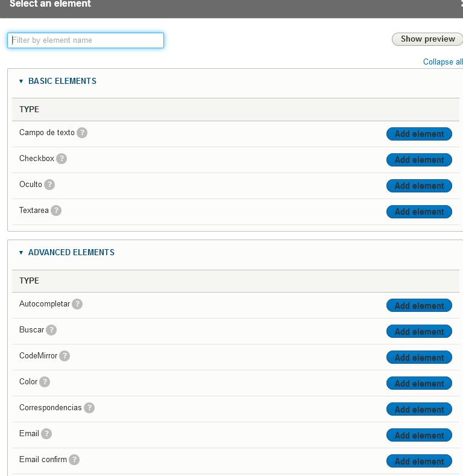Add the Checkbox element
The width and height of the screenshot is (463, 476).
point(419,160)
